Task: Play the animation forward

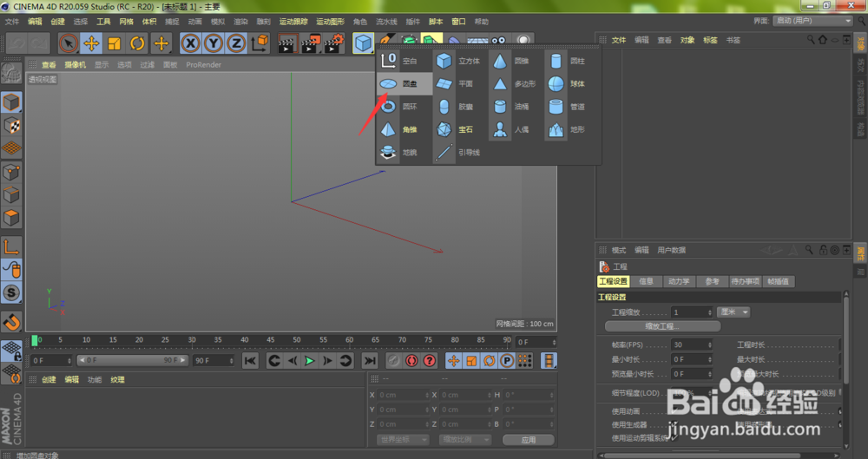Action: pyautogui.click(x=310, y=361)
